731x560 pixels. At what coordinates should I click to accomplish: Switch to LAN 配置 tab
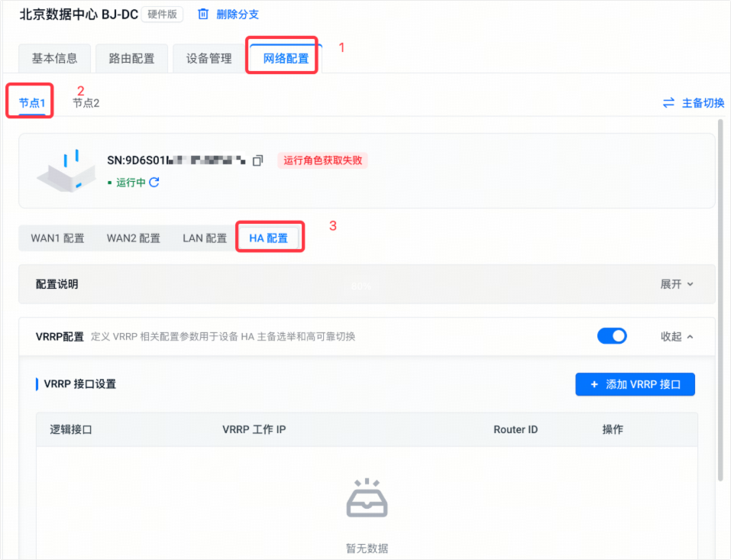(205, 238)
